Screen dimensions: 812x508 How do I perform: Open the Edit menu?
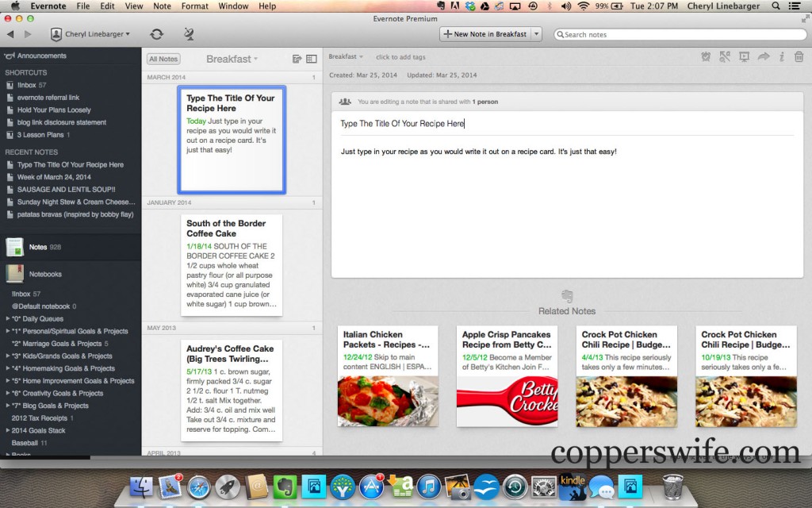click(x=107, y=6)
